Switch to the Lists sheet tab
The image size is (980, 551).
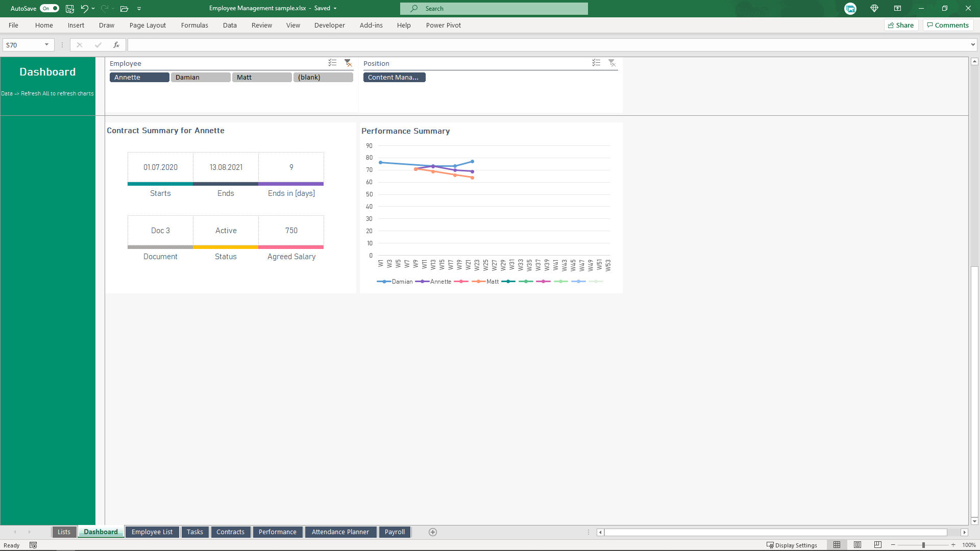(x=64, y=532)
